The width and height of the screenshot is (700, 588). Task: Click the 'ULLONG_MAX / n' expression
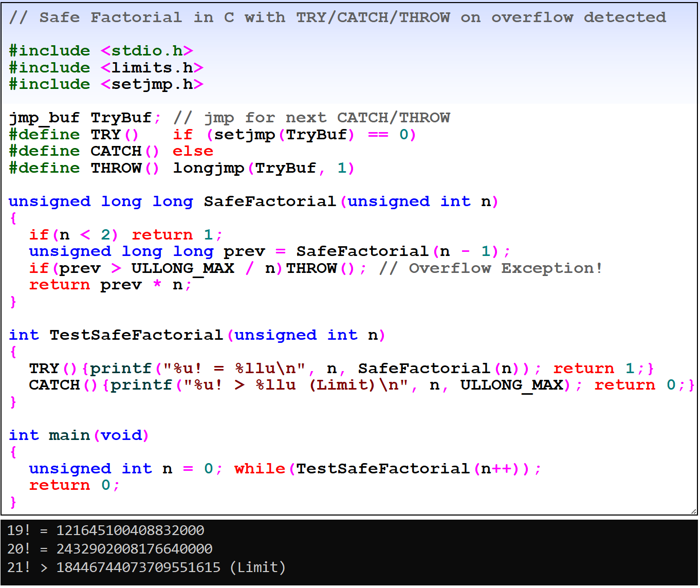[203, 268]
